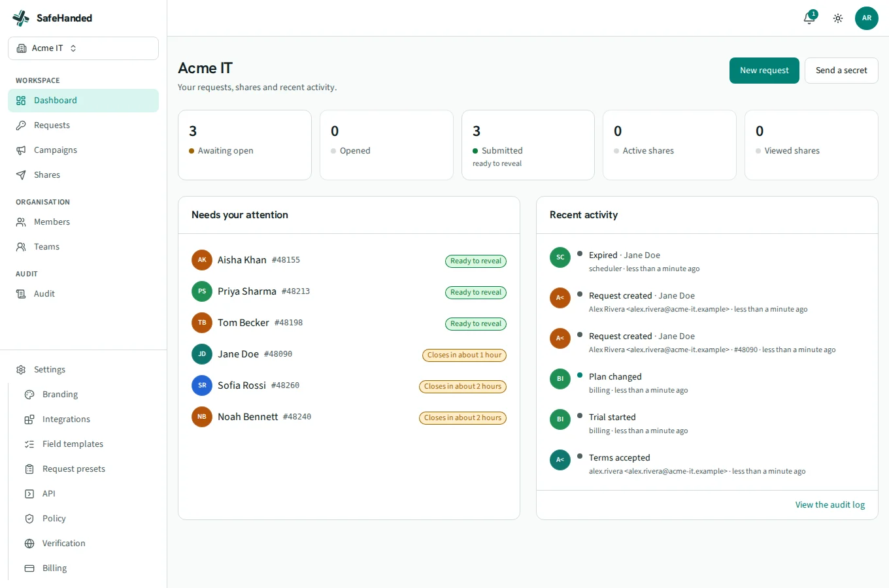
Task: Open Noah Bennett request #48240
Action: 349,417
